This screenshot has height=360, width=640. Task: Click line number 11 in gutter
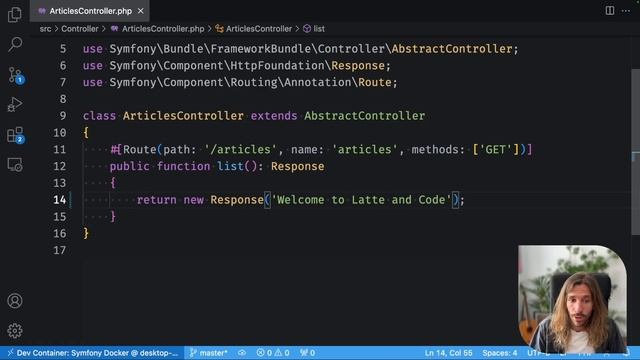click(x=60, y=150)
